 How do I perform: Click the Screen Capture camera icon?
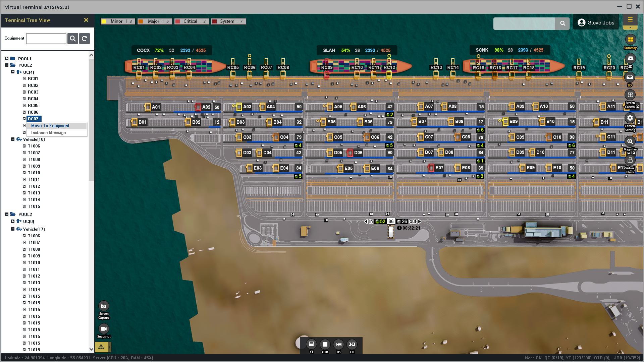click(x=104, y=306)
